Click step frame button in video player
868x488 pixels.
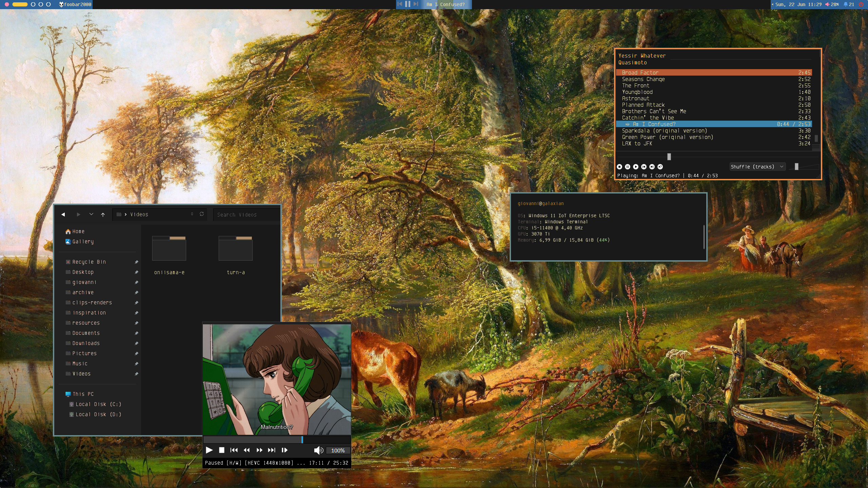click(x=284, y=450)
